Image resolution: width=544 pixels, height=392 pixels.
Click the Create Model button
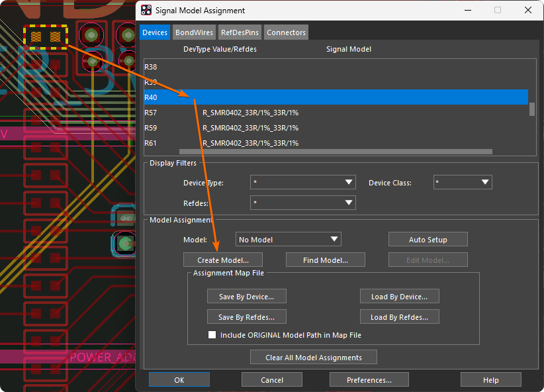click(x=223, y=260)
